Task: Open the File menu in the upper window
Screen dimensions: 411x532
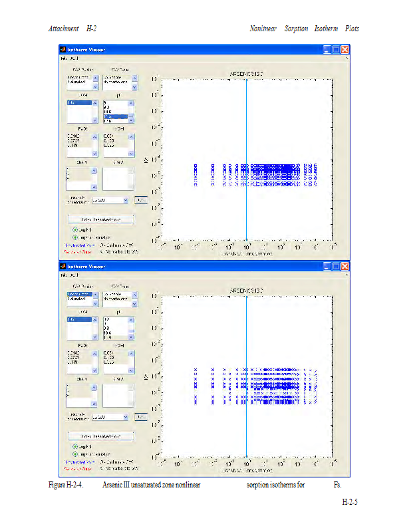Action: (x=65, y=59)
